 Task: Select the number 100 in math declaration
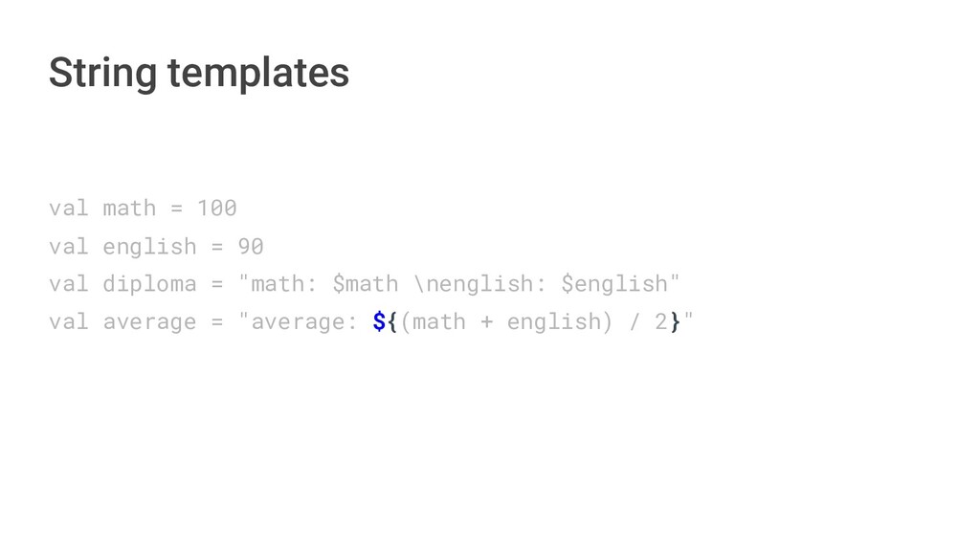[x=216, y=208]
